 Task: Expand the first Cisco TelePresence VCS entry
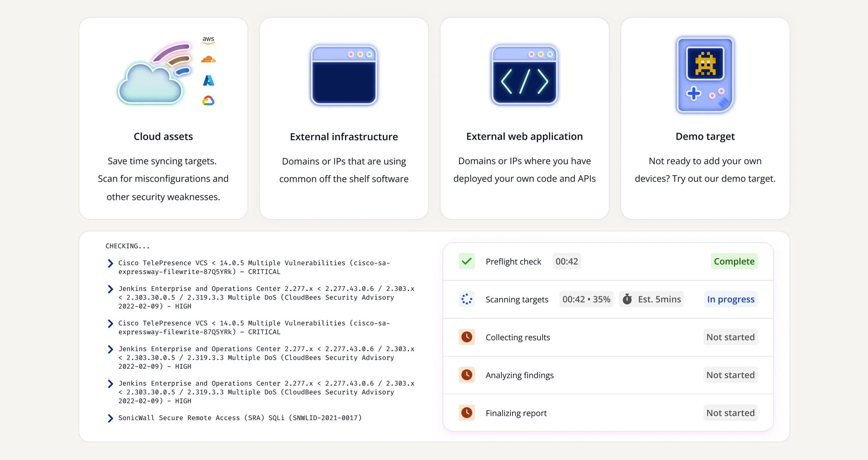[x=110, y=263]
